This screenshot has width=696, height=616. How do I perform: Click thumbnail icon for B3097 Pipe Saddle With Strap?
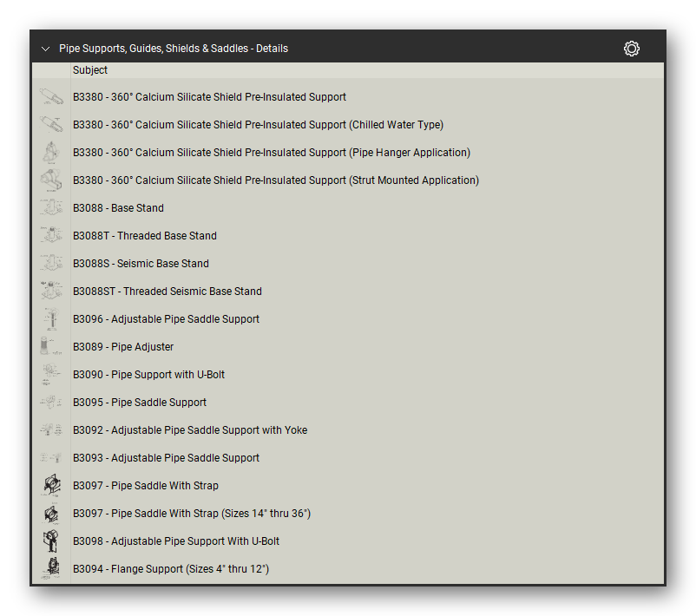(52, 486)
